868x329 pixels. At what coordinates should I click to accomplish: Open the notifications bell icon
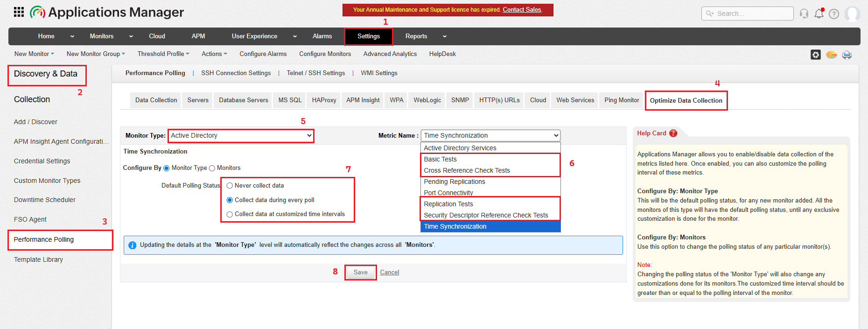tap(819, 14)
